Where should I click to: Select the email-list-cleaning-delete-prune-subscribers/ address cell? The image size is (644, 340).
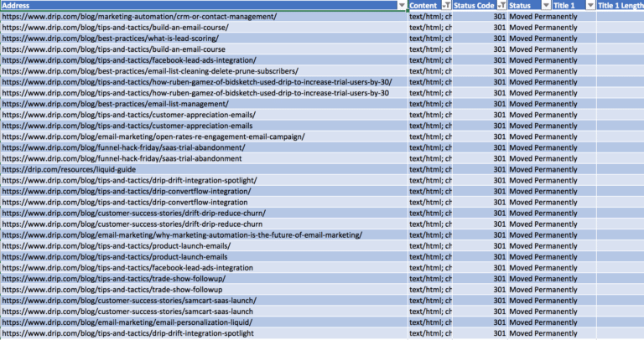pyautogui.click(x=204, y=71)
